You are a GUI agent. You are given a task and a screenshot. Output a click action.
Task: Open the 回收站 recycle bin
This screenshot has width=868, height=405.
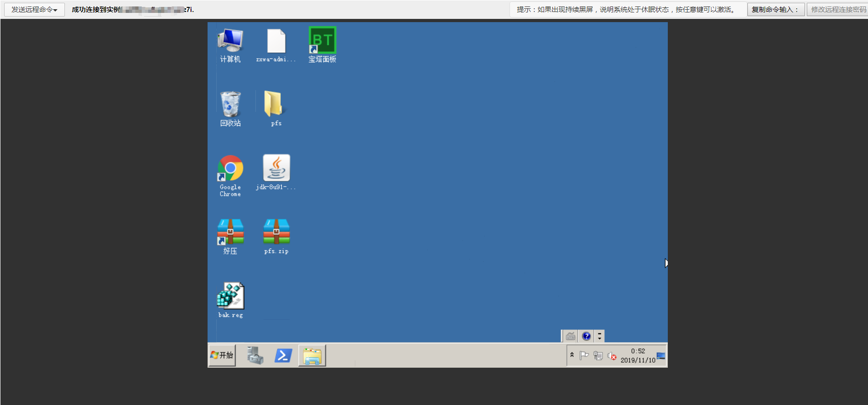pos(230,109)
